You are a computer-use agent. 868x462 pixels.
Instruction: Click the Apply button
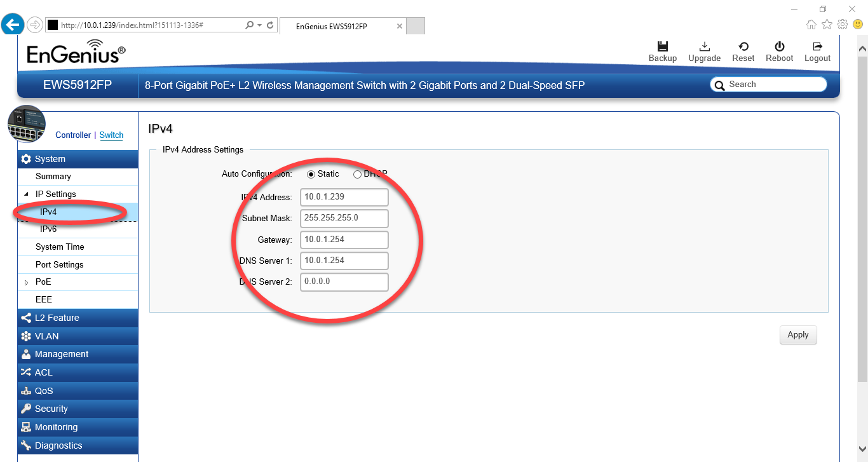click(798, 335)
